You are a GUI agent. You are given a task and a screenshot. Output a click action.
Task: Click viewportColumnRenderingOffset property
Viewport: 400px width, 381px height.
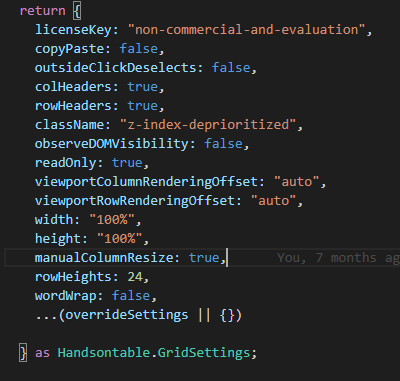[x=146, y=182]
